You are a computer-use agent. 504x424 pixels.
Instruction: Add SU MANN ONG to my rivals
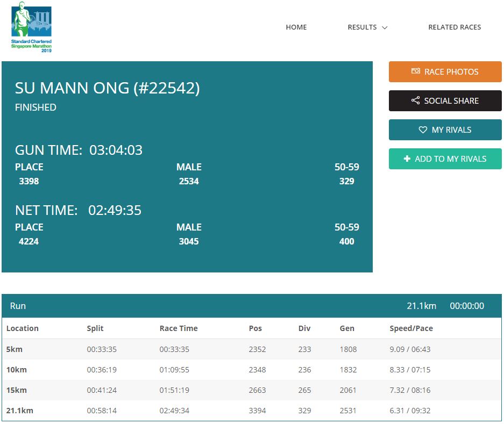[x=445, y=159]
